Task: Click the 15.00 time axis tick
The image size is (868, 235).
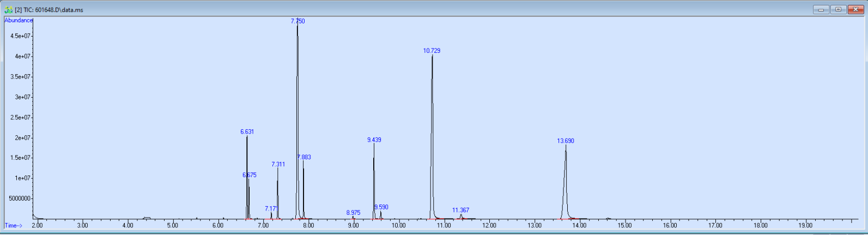Action: (624, 225)
